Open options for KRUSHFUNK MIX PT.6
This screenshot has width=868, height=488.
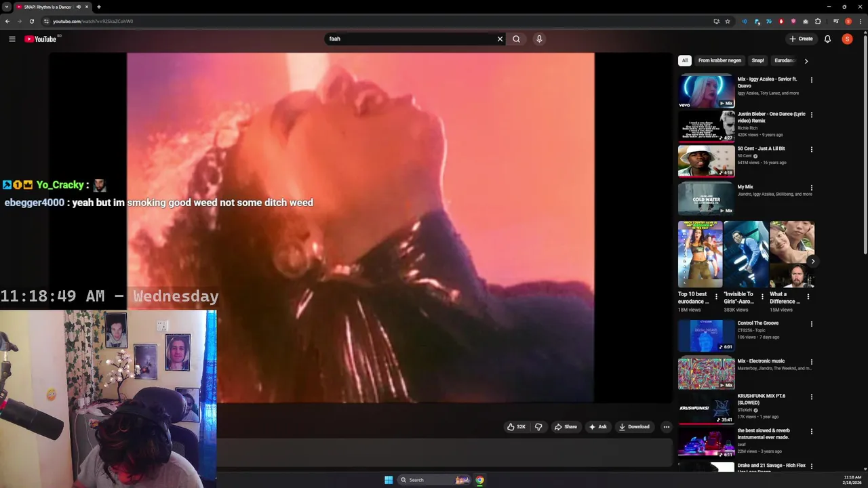[811, 396]
